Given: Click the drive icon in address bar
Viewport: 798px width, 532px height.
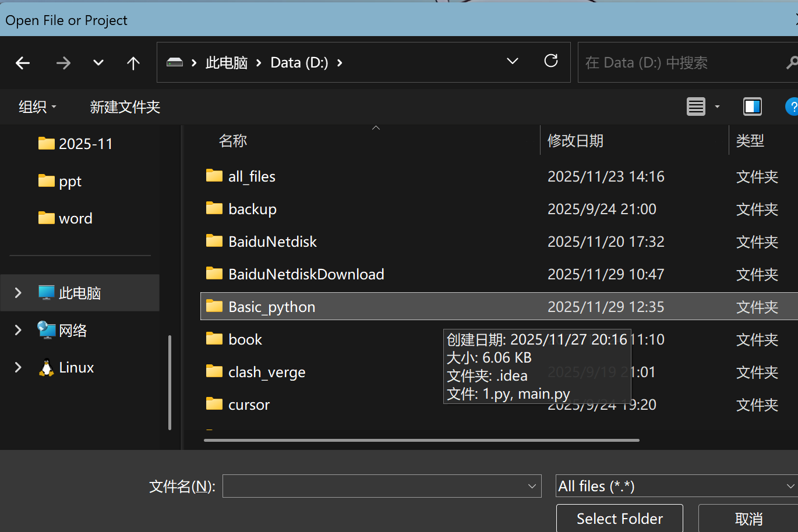Looking at the screenshot, I should [x=175, y=62].
